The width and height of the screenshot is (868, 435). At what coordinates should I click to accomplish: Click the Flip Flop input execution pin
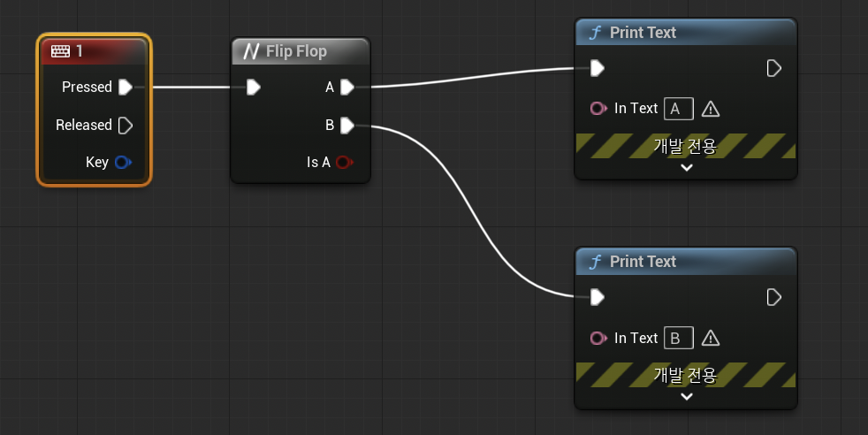[253, 87]
